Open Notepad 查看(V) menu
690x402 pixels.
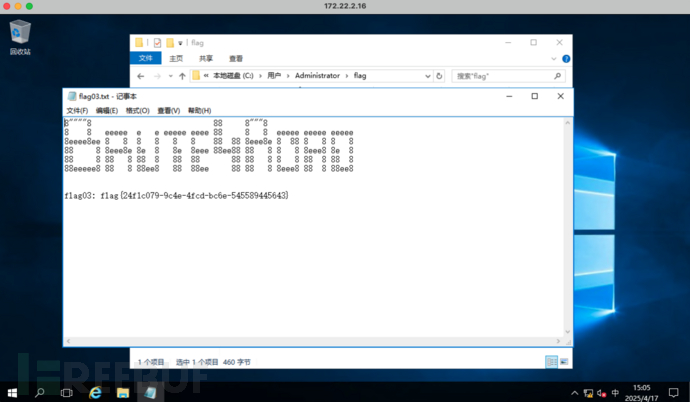[169, 110]
